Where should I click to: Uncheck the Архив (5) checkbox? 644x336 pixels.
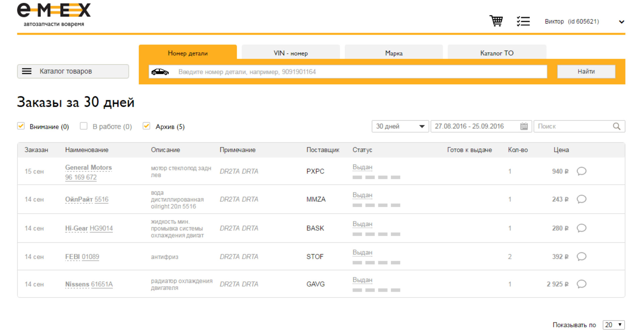[x=146, y=126]
